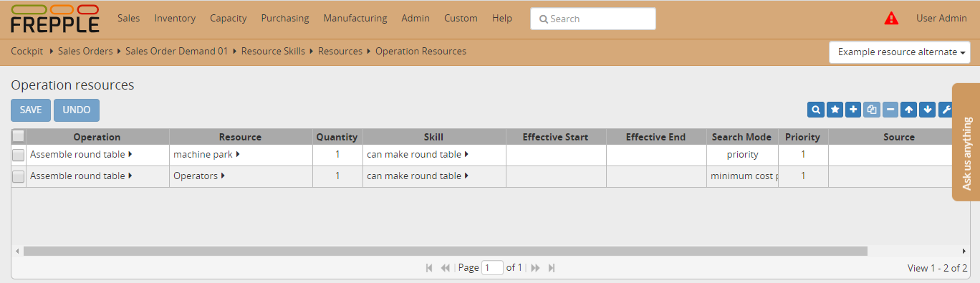
Task: Go to Sales Order Demand 01 breadcrumb
Action: [x=177, y=51]
